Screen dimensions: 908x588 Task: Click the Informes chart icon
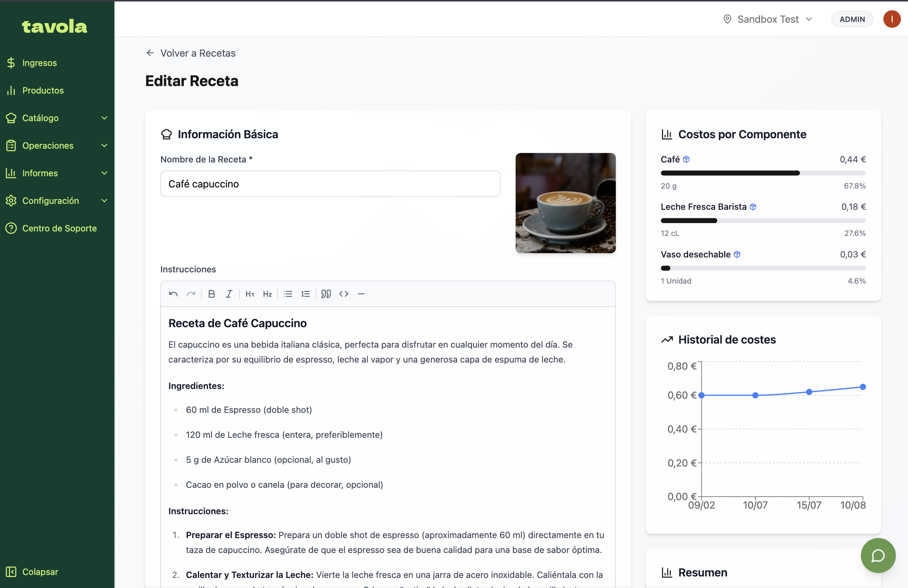coord(11,173)
